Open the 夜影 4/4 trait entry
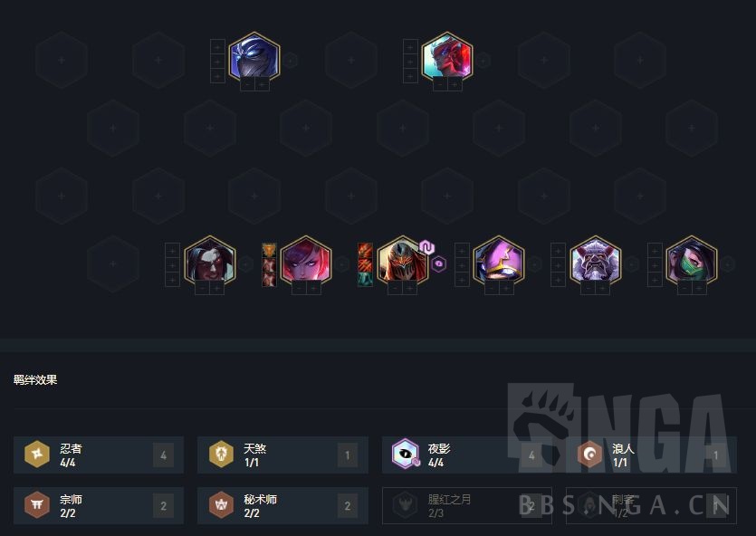The image size is (756, 536). point(466,455)
